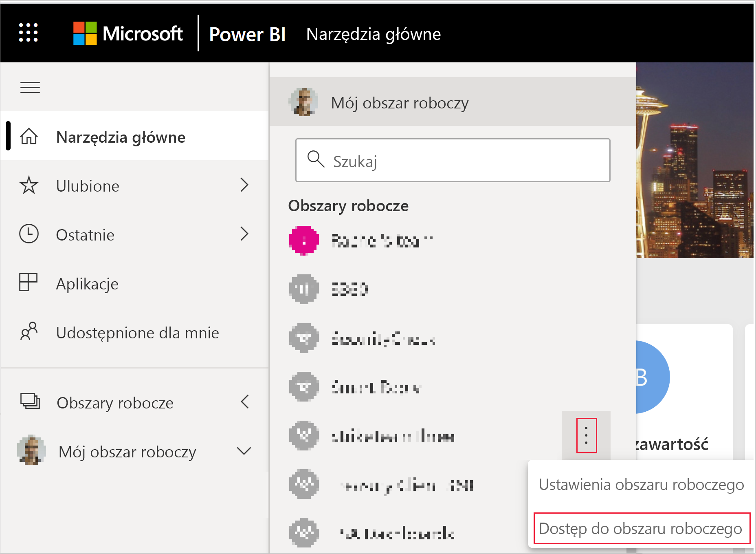Collapse Mój obszar roboczy with its chevron
This screenshot has width=756, height=554.
pyautogui.click(x=244, y=451)
